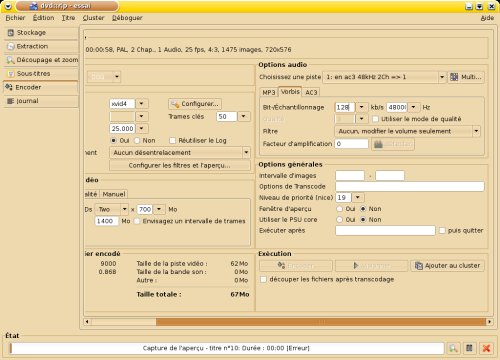
Task: Click Configurer les filtres et l'aperçu
Action: [x=180, y=165]
